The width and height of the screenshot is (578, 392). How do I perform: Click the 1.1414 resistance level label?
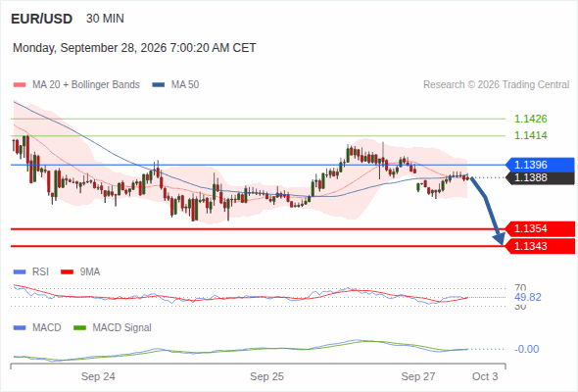tap(530, 135)
